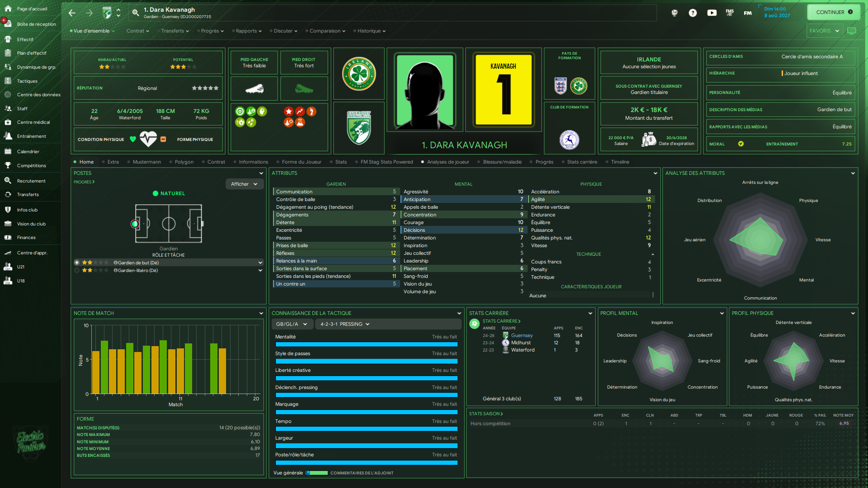Select the Gardien de but role radio
868x488 pixels.
77,263
